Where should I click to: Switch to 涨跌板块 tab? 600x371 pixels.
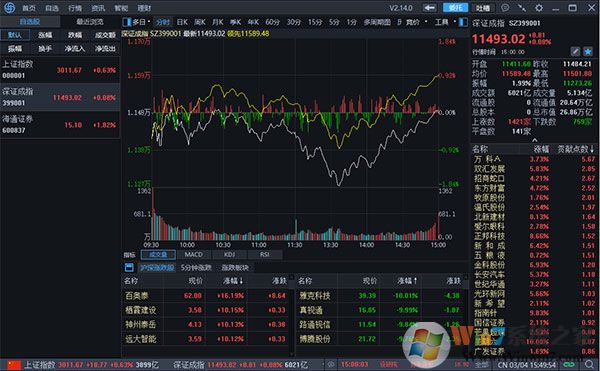click(235, 267)
